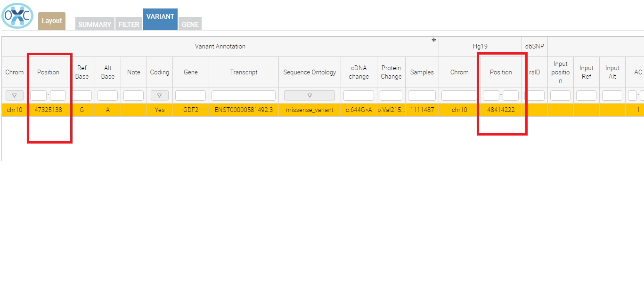
Task: Switch to the SUMMARY tab
Action: (x=94, y=24)
